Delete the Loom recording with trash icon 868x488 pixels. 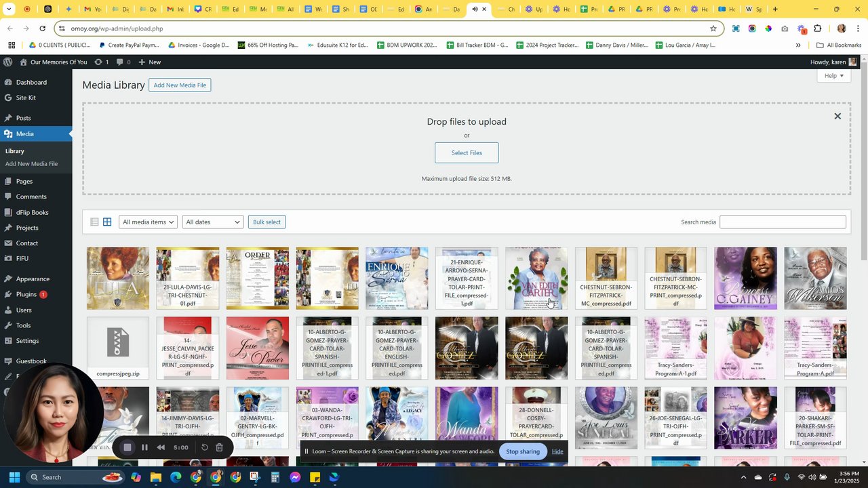pos(219,447)
